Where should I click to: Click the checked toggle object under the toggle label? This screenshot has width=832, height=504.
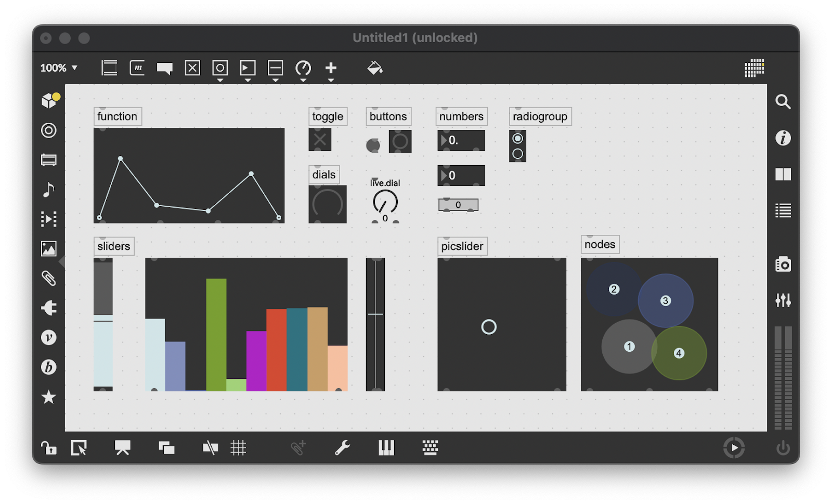[x=320, y=139]
